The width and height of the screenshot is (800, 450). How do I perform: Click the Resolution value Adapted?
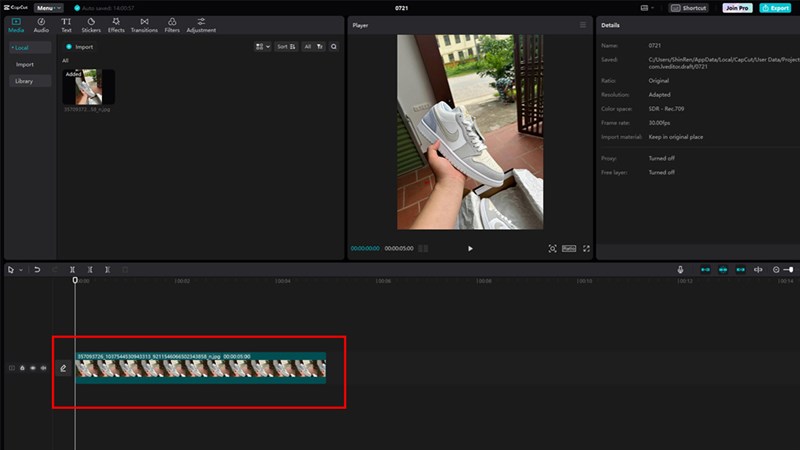659,94
